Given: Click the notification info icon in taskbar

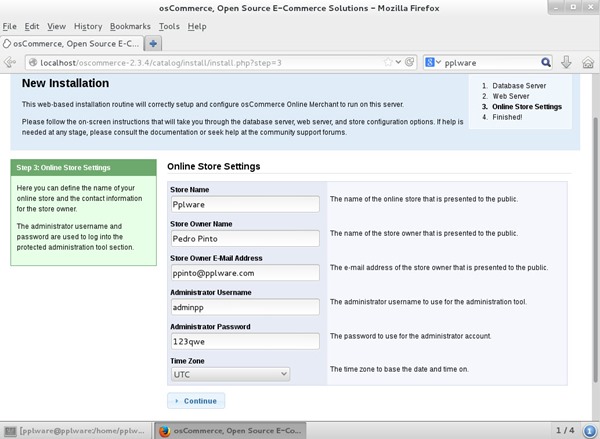Looking at the screenshot, I should (590, 431).
